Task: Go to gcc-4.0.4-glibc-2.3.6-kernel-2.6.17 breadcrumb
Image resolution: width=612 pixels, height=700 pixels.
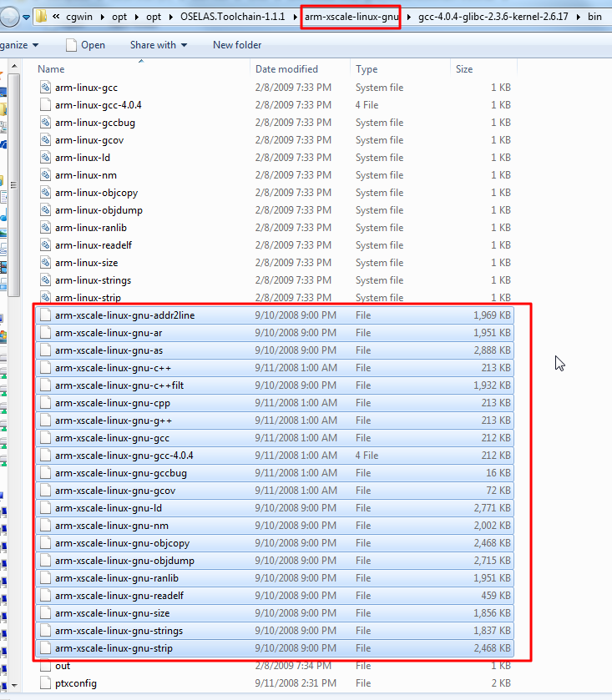Action: (493, 17)
